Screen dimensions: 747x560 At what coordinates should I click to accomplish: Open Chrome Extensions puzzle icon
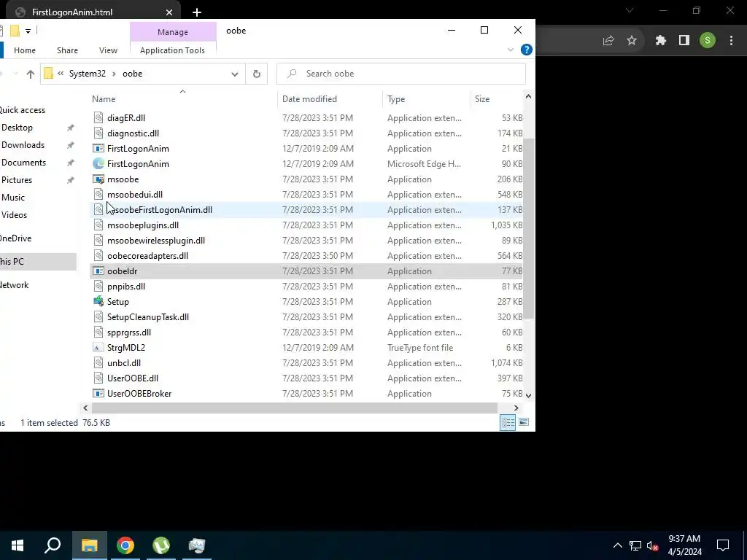[x=660, y=41]
